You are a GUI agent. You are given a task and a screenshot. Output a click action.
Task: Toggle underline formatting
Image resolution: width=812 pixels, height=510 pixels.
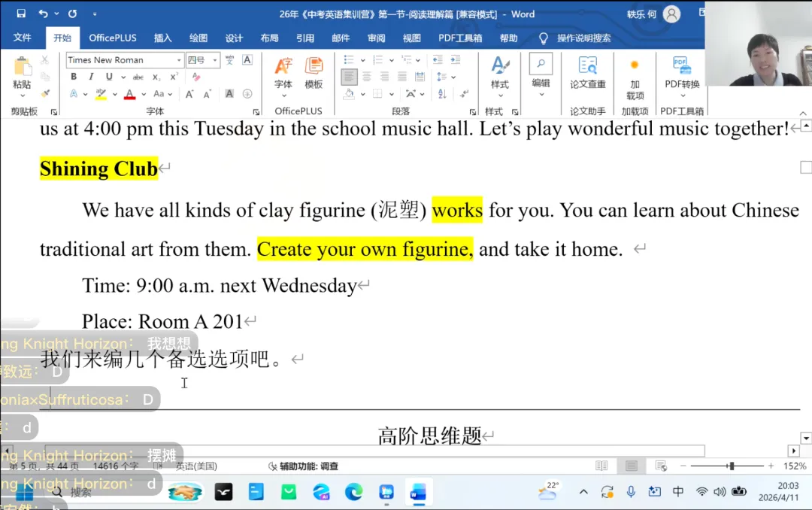pyautogui.click(x=109, y=77)
